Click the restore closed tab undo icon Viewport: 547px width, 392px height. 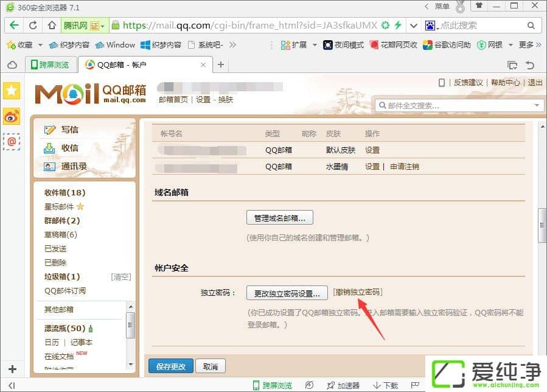[x=530, y=65]
